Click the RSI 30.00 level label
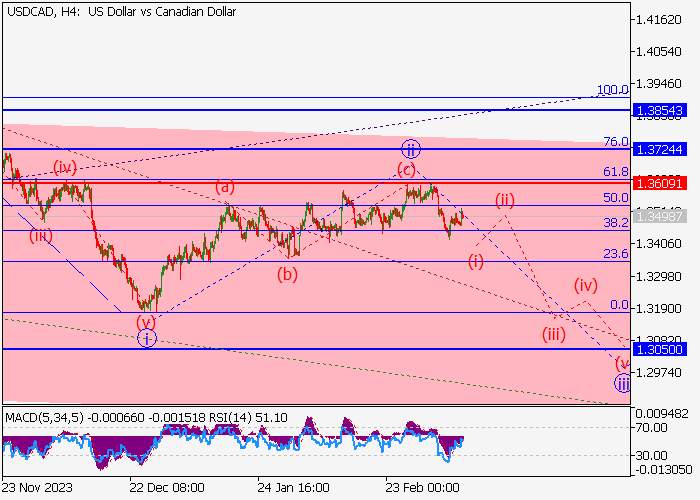The width and height of the screenshot is (700, 500). (652, 456)
